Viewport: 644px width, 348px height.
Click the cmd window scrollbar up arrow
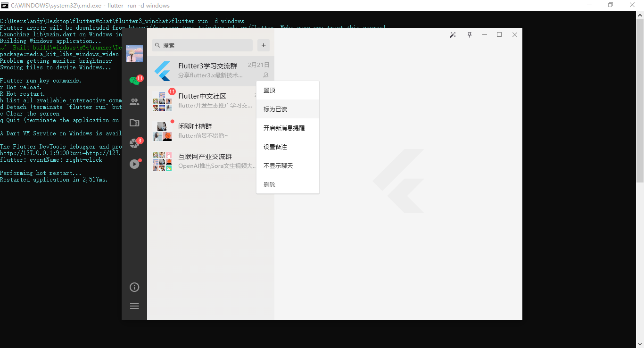pyautogui.click(x=640, y=15)
